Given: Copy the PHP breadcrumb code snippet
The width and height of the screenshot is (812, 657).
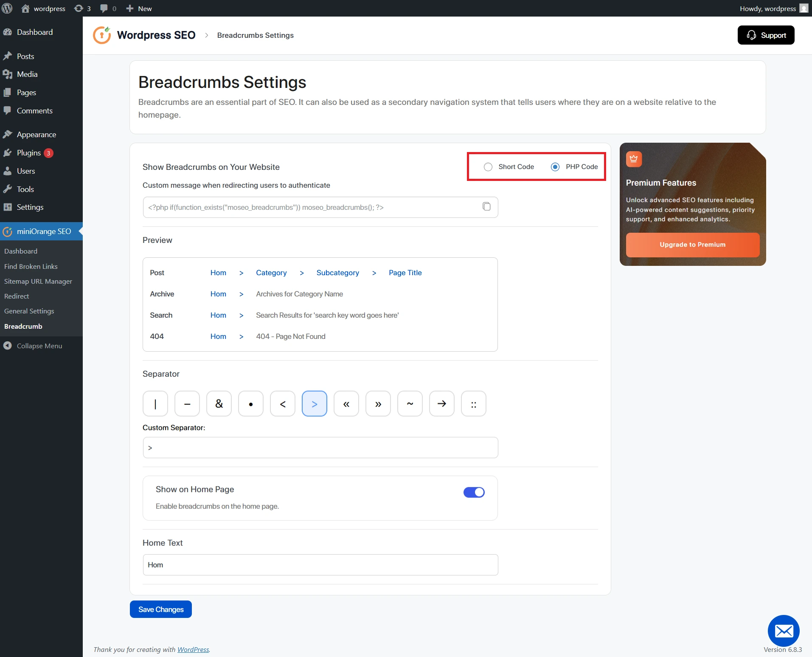Looking at the screenshot, I should (x=486, y=207).
